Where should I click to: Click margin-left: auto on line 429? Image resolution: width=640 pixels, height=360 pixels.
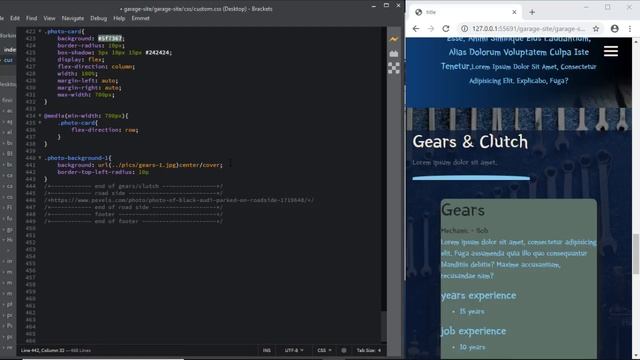(x=88, y=80)
